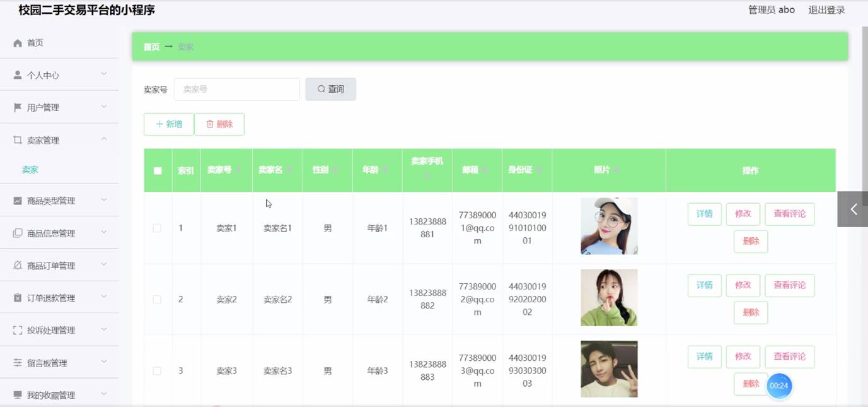Sort by 性别 column arrows
Screen dimensions: 868x407
[x=335, y=170]
